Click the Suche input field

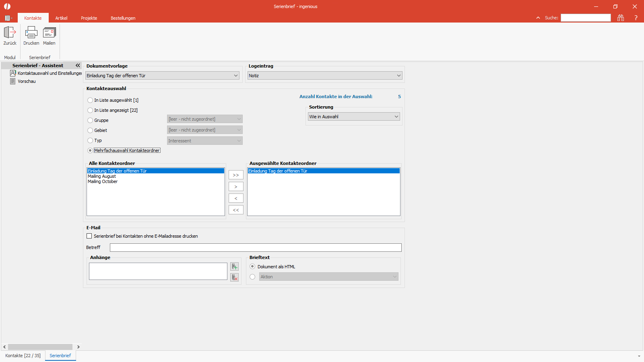pyautogui.click(x=586, y=18)
